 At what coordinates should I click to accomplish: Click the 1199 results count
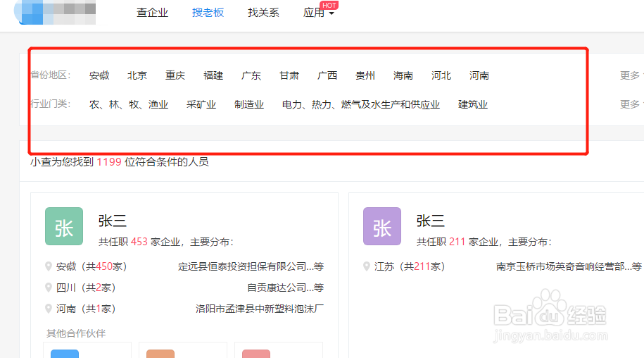pyautogui.click(x=109, y=162)
